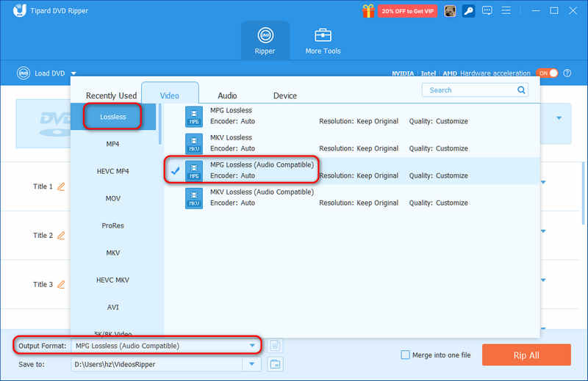Open the Ripper tab
Viewport: 588px width, 381px height.
pos(265,41)
